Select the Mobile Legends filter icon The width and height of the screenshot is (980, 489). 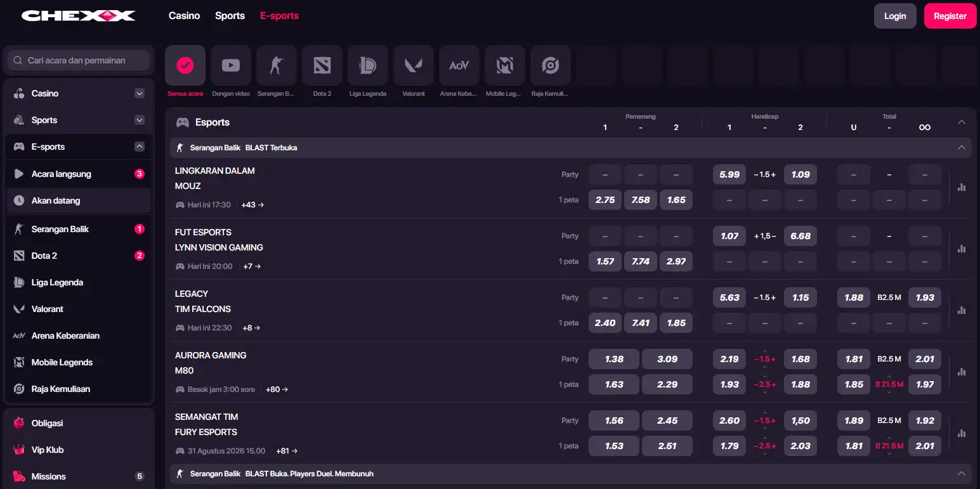click(505, 65)
